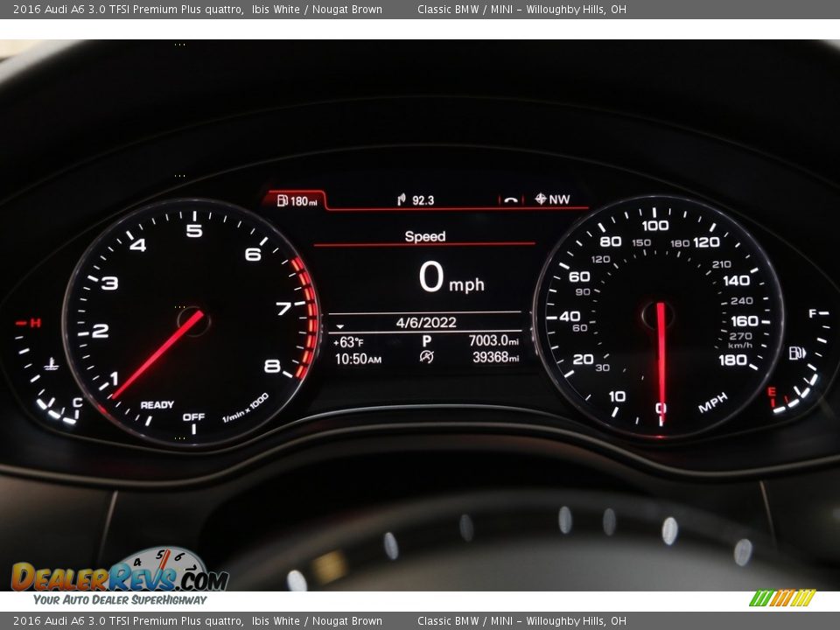Select the km/h label on the speedometer
Image resolution: width=840 pixels, height=630 pixels.
[740, 346]
